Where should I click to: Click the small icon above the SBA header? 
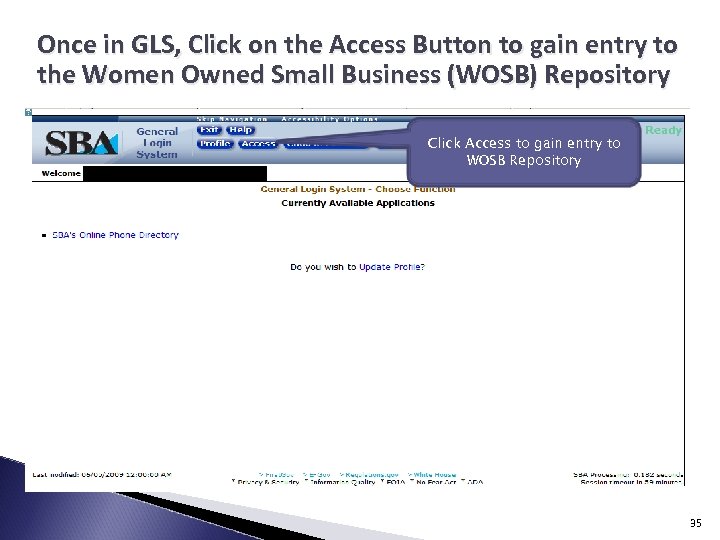[28, 112]
